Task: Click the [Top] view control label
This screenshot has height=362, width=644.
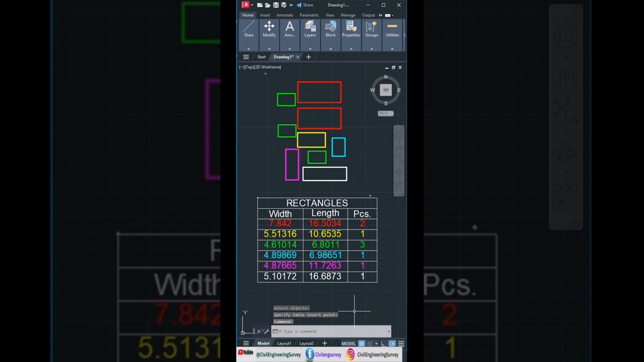Action: coord(250,67)
